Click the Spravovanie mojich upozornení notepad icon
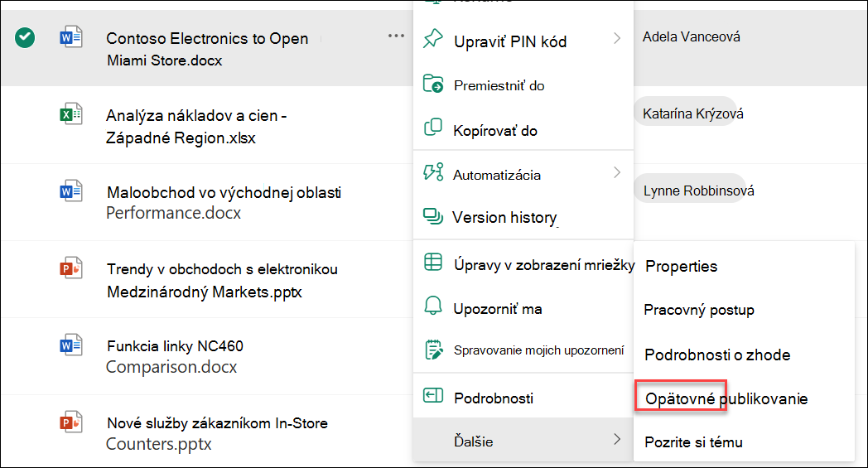This screenshot has width=868, height=468. click(x=433, y=350)
